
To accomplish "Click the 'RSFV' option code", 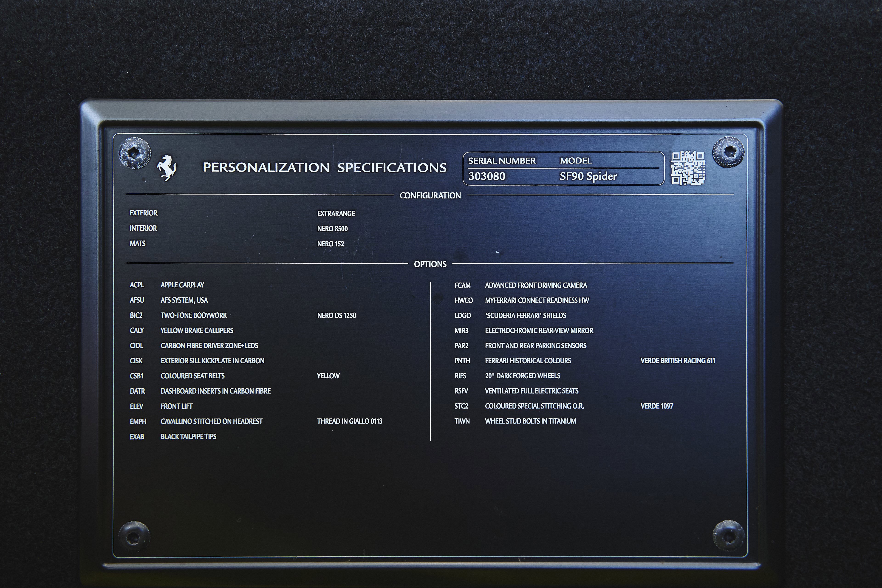I will point(461,391).
